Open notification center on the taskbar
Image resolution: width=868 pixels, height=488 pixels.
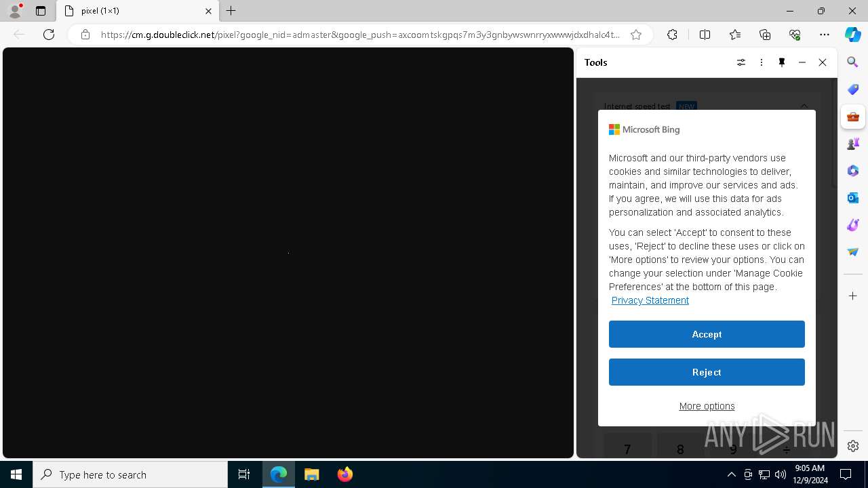[x=846, y=474]
